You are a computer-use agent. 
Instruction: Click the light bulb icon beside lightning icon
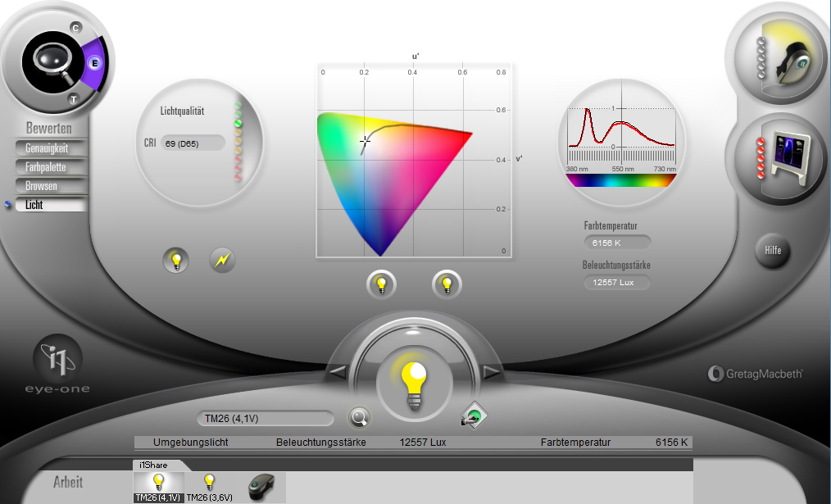pos(176,261)
